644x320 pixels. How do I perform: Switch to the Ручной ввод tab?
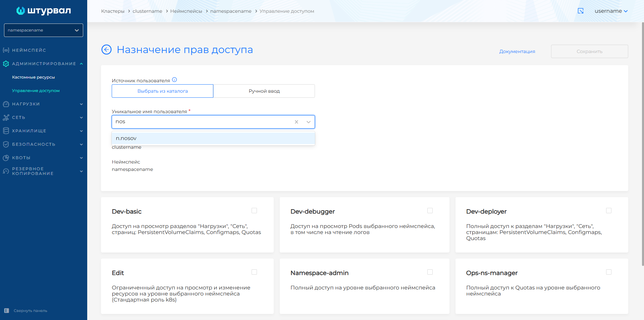coord(264,91)
